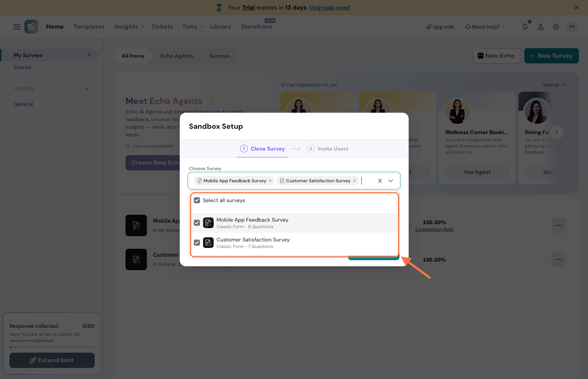Collapse the Choose Survey dropdown chevron
Image resolution: width=588 pixels, height=379 pixels.
(x=391, y=181)
